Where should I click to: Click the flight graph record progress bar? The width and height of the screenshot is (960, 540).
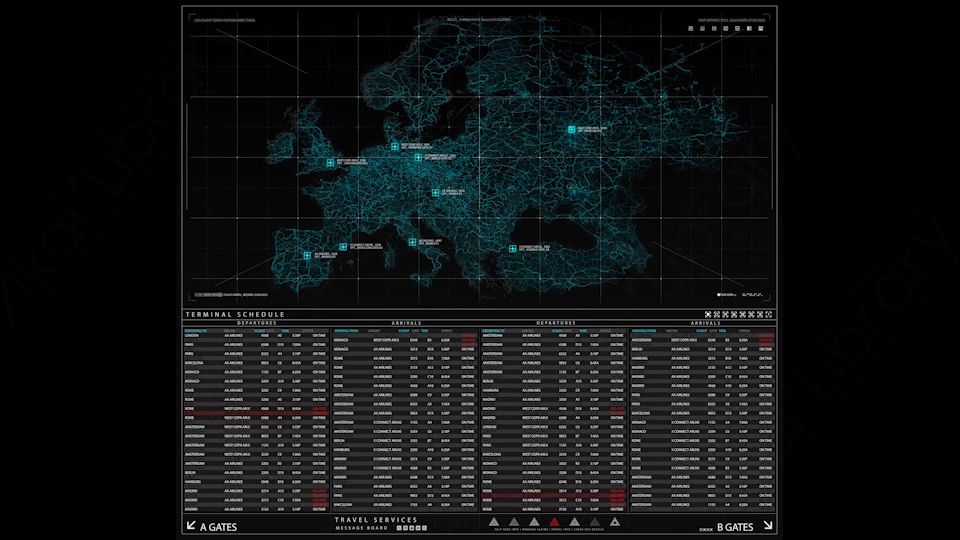(x=208, y=295)
